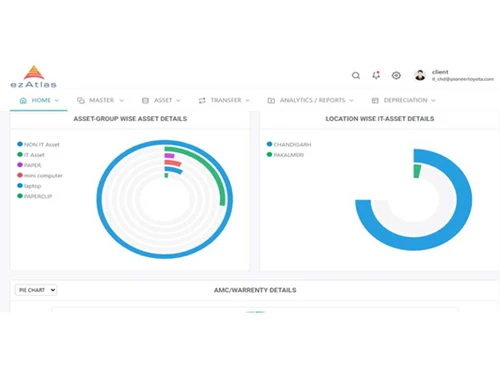Expand the chevron beside DEPRECIATION
This screenshot has height=375, width=500.
coord(433,100)
